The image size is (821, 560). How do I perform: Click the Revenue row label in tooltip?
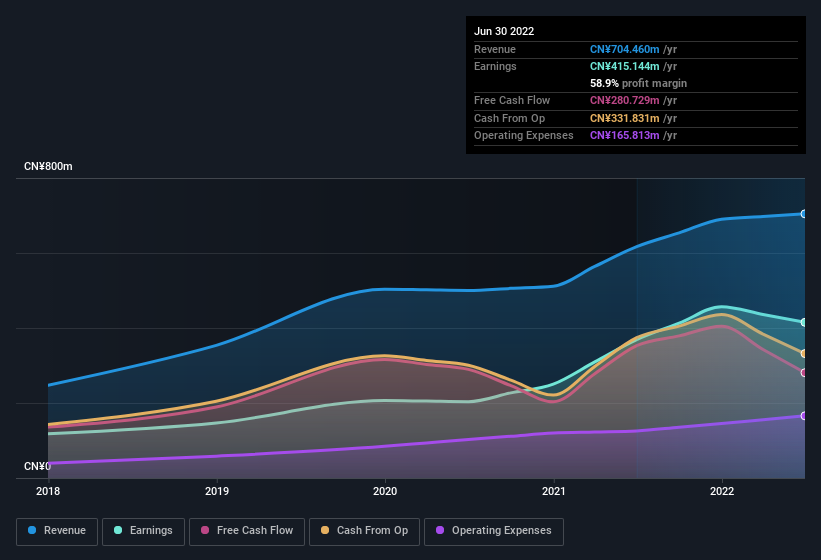[x=495, y=49]
